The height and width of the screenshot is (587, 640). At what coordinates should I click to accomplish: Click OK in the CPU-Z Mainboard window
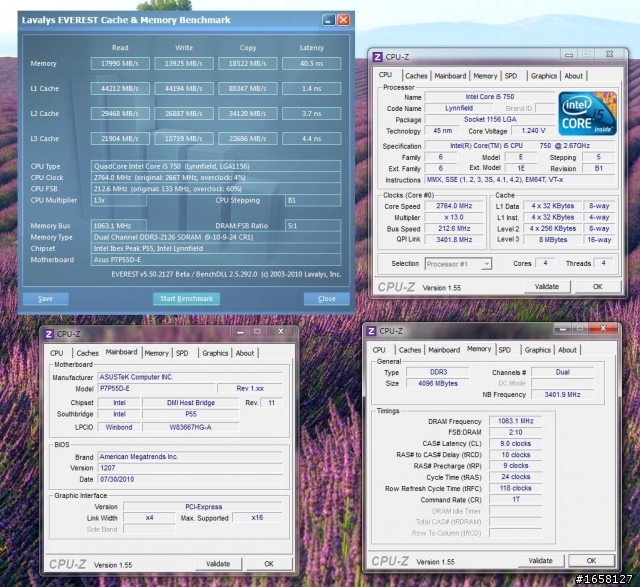click(x=269, y=564)
